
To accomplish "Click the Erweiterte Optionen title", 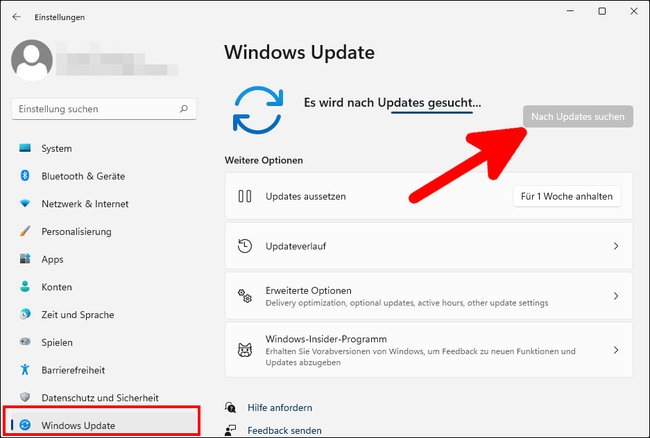I will coord(308,290).
